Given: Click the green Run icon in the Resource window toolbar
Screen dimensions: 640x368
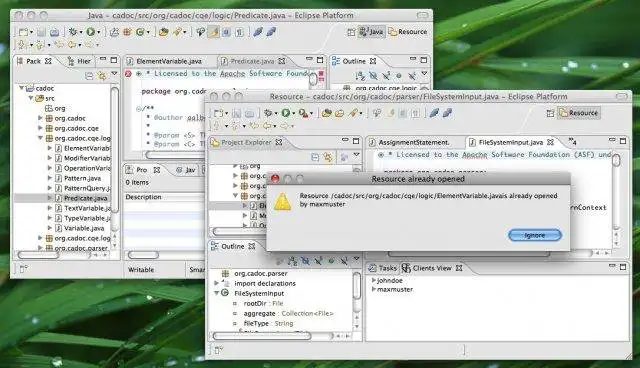Looking at the screenshot, I should click(x=286, y=113).
